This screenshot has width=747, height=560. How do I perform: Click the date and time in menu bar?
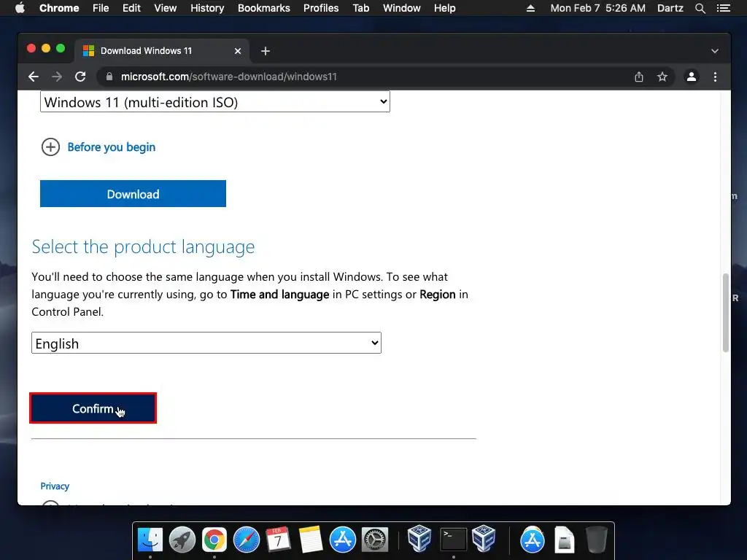[x=598, y=8]
